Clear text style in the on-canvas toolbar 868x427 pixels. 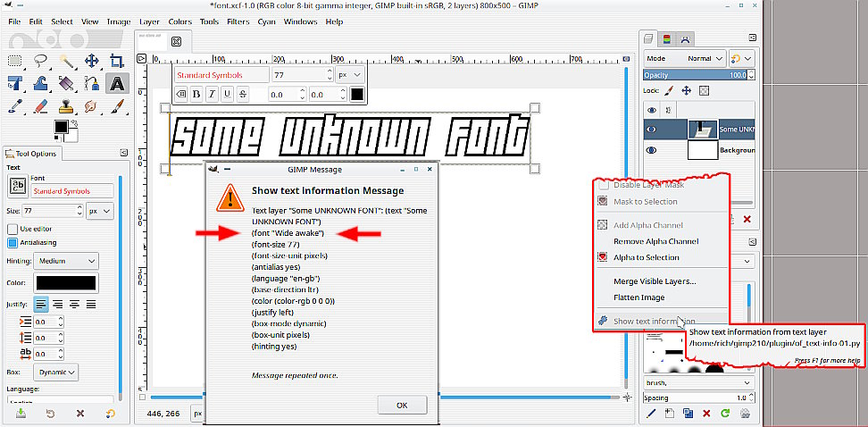tap(181, 94)
